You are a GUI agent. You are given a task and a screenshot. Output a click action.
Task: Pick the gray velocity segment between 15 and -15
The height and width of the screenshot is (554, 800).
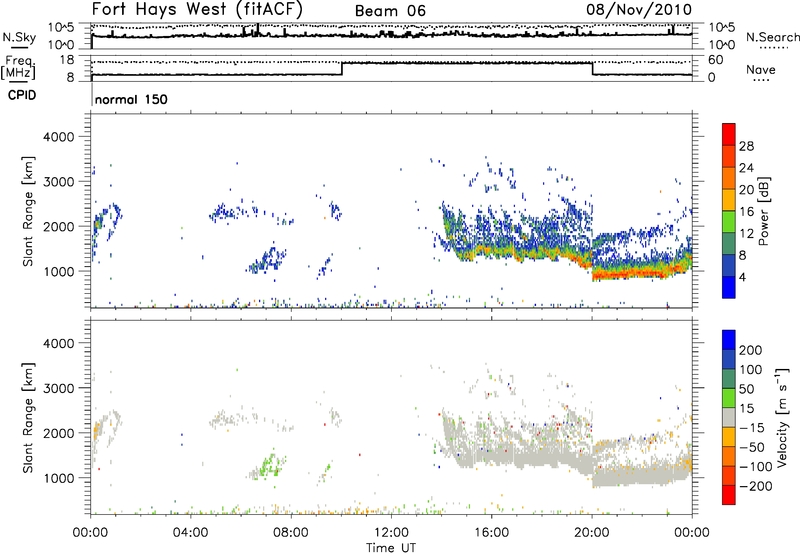[x=729, y=417]
